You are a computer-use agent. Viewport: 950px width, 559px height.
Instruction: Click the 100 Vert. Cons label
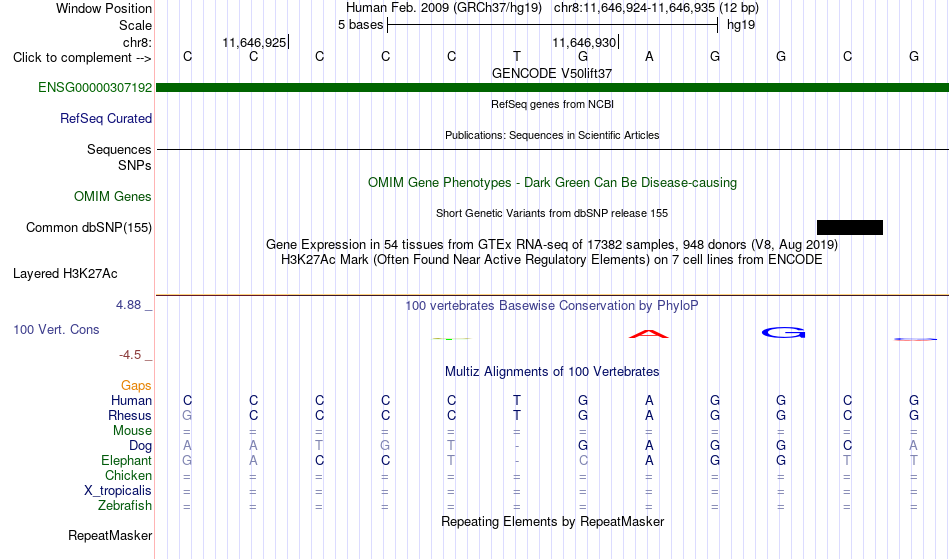pos(56,329)
